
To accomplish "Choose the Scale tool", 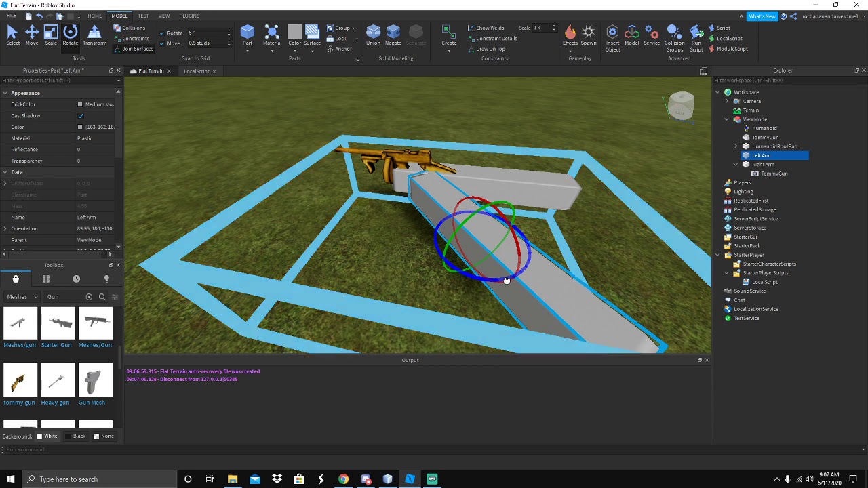I will coord(51,35).
